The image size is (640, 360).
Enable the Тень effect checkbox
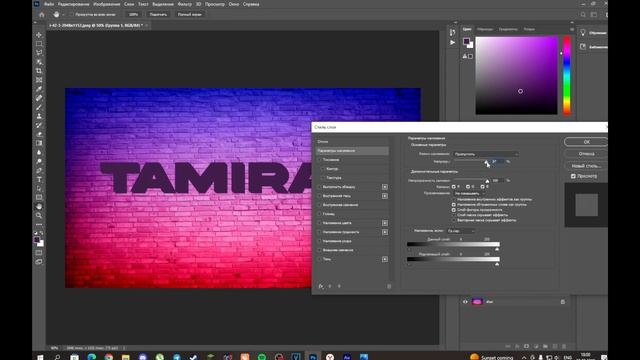(x=320, y=259)
